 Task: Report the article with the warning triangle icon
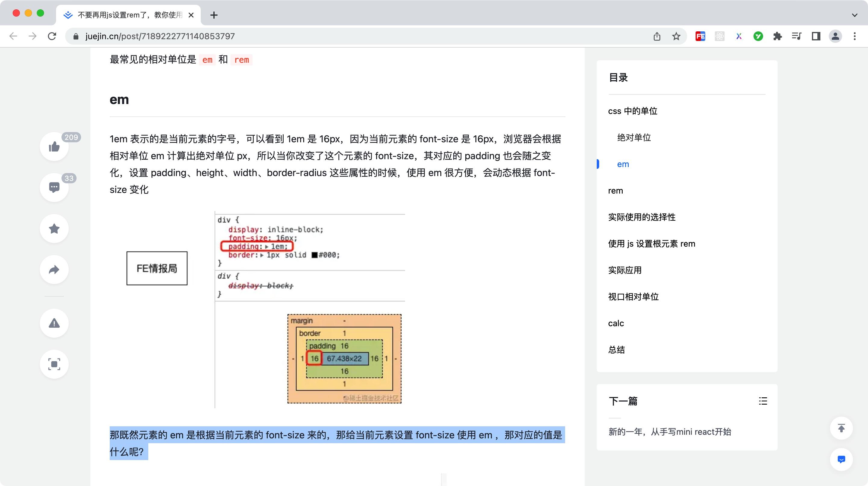(x=54, y=323)
